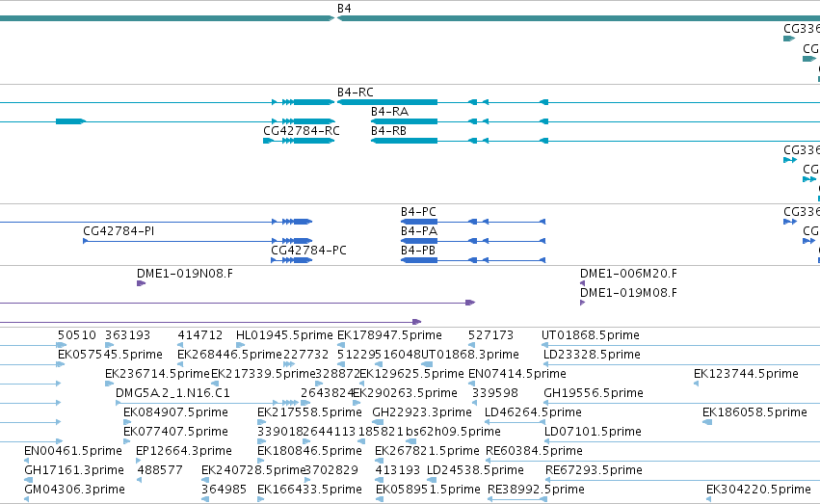Click the EK180846.5prime EST label
This screenshot has width=820, height=504.
click(x=309, y=451)
